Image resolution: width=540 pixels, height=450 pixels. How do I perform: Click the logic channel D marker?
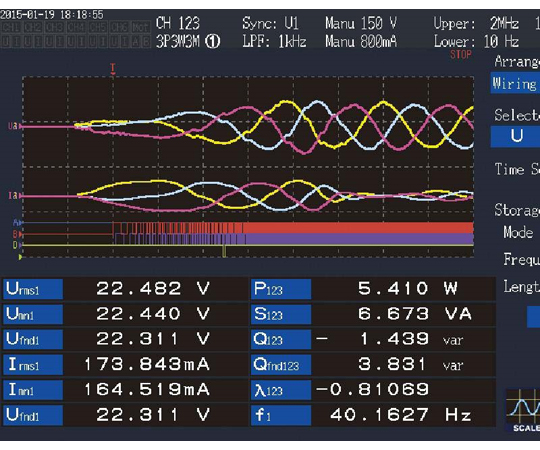pos(17,245)
